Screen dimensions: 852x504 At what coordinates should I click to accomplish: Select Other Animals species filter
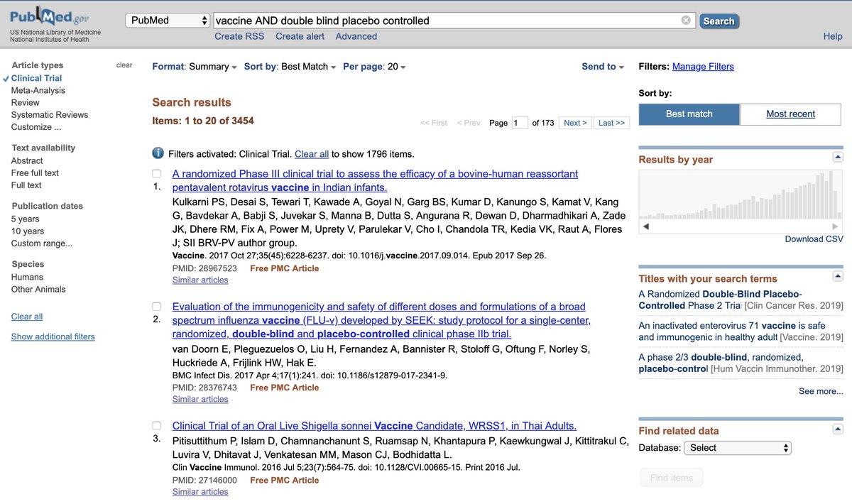[x=38, y=289]
